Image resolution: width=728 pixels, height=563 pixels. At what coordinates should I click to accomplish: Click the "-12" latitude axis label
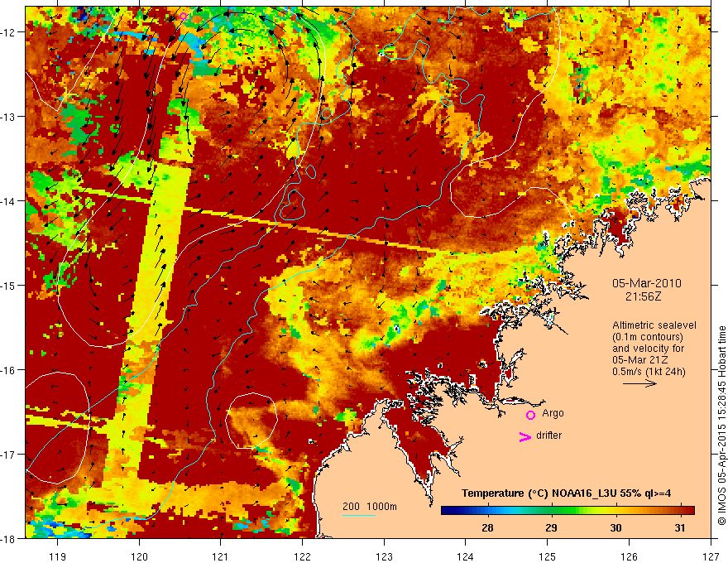pyautogui.click(x=8, y=32)
